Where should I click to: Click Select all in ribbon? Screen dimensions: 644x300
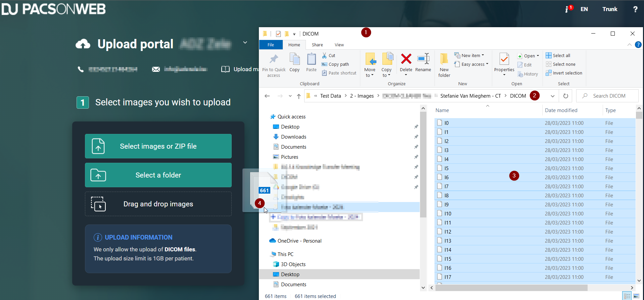click(558, 55)
